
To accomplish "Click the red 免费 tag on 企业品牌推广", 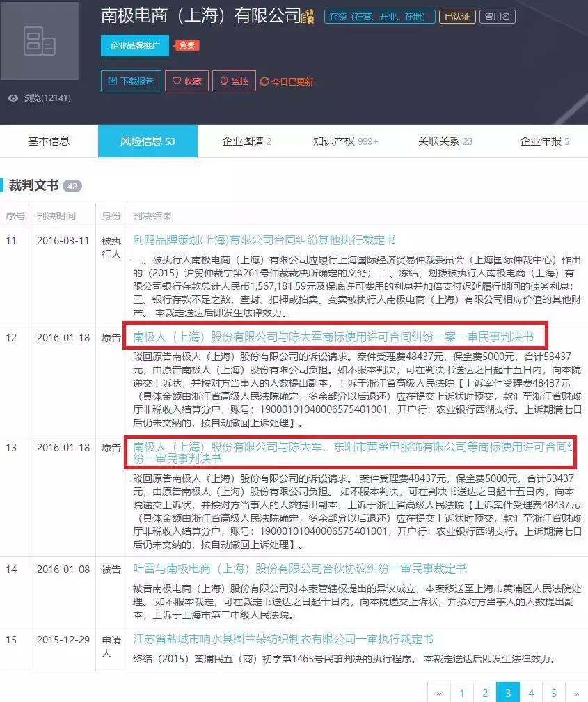I will 185,45.
